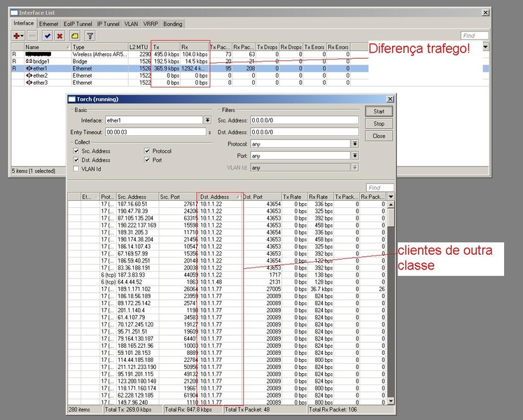Open the Protocol filter dropdown

(x=355, y=143)
